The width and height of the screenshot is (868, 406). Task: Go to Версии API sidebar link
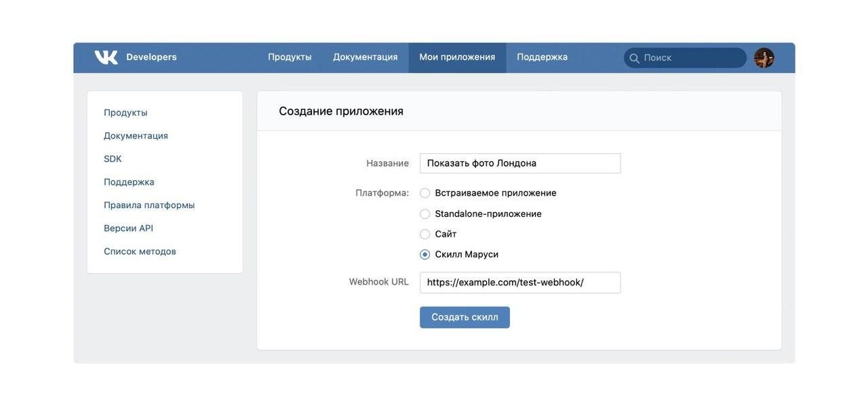coord(128,228)
